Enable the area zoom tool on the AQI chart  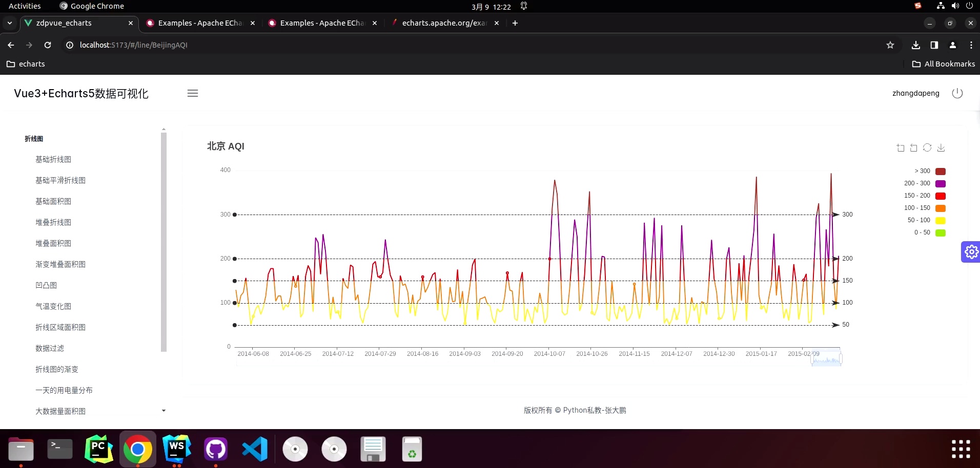tap(900, 147)
